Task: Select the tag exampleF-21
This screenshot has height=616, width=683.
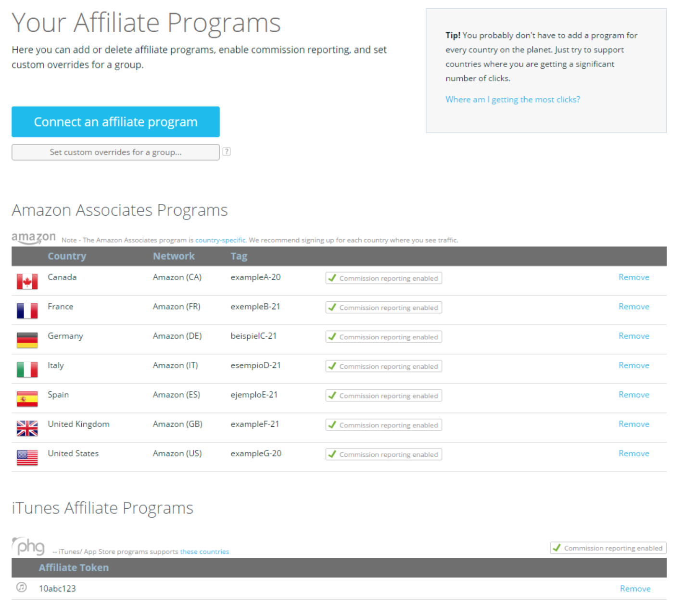Action: [x=254, y=424]
